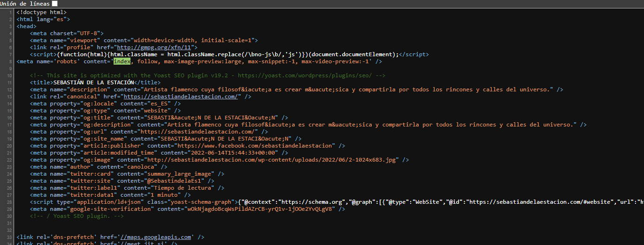Click the og:title meta line
This screenshot has height=245, width=644.
159,118
